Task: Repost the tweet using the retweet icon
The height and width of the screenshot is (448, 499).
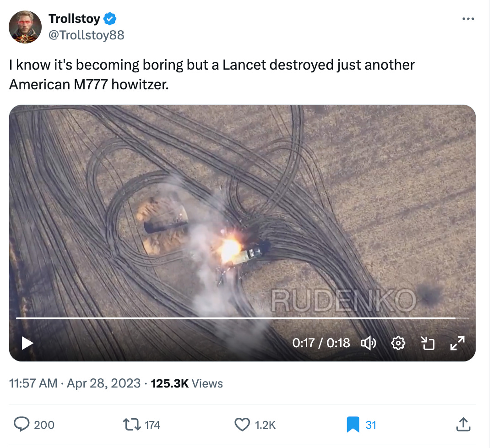Action: [x=132, y=425]
